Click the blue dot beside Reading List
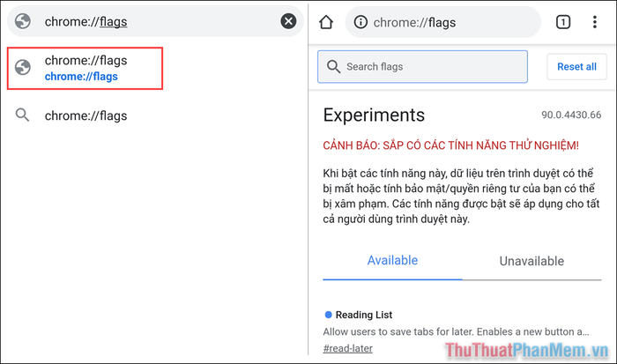Screen dimensions: 617x364 [x=328, y=315]
